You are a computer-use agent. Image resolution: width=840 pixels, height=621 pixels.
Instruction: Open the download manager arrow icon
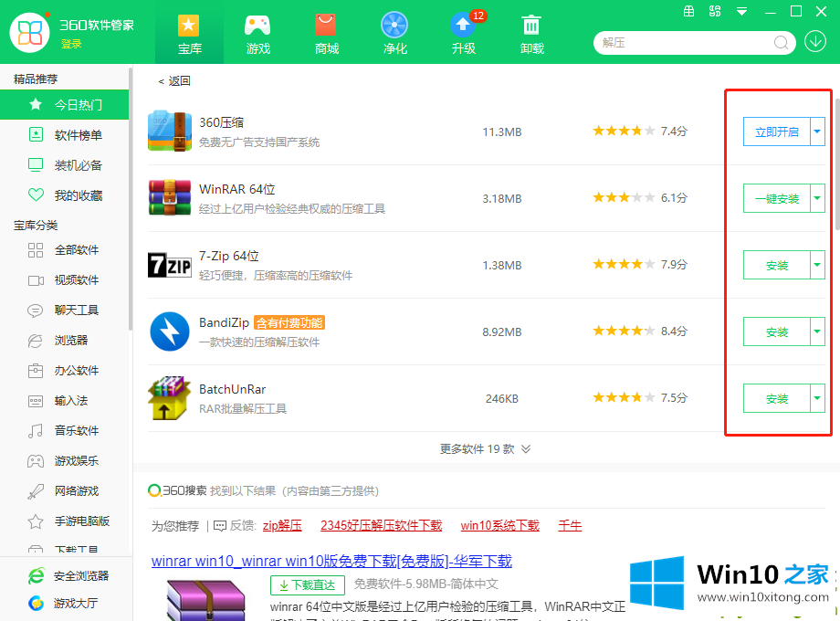click(x=815, y=41)
